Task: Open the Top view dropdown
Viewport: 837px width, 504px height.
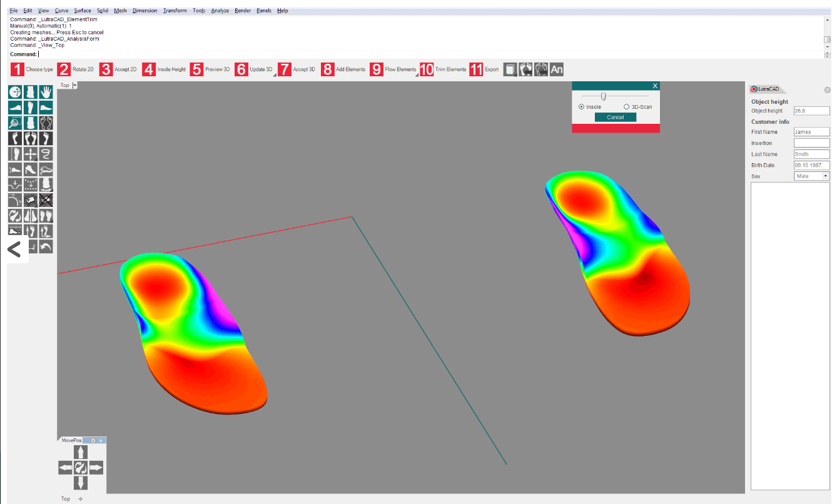Action: (x=76, y=85)
